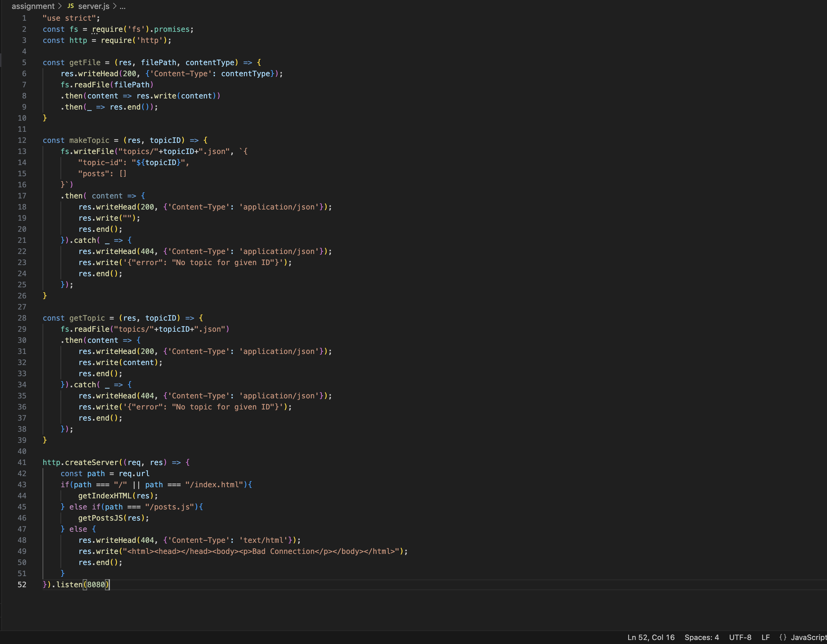Viewport: 827px width, 644px height.
Task: Click on the createServer method call
Action: pos(92,462)
